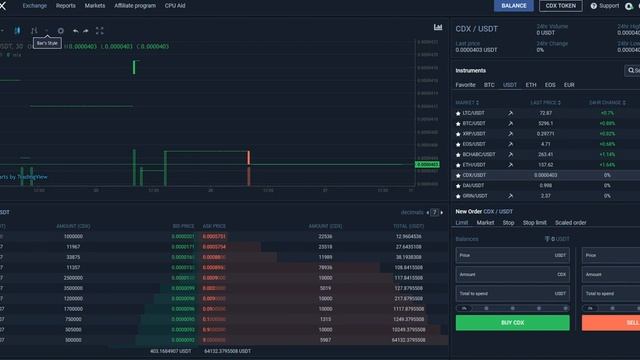Viewport: 640px width, 360px height.
Task: Select the Market order tab
Action: 485,222
